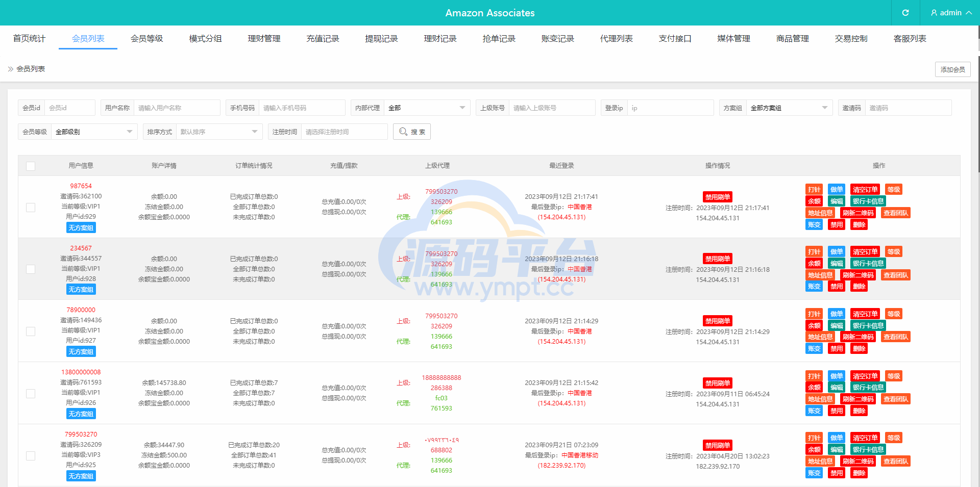
Task: Click 禁用刷单 tag for member 13800000008
Action: click(717, 383)
